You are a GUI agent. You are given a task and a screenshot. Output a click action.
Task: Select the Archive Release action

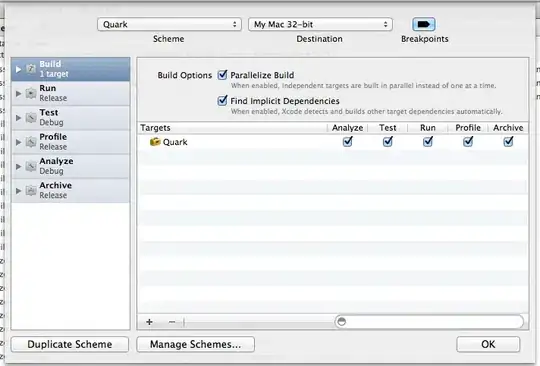click(71, 190)
